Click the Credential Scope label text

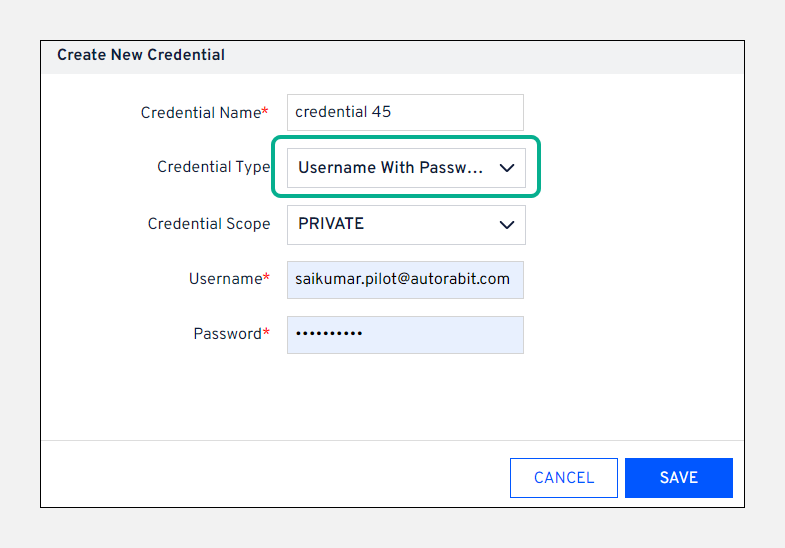[x=209, y=224]
